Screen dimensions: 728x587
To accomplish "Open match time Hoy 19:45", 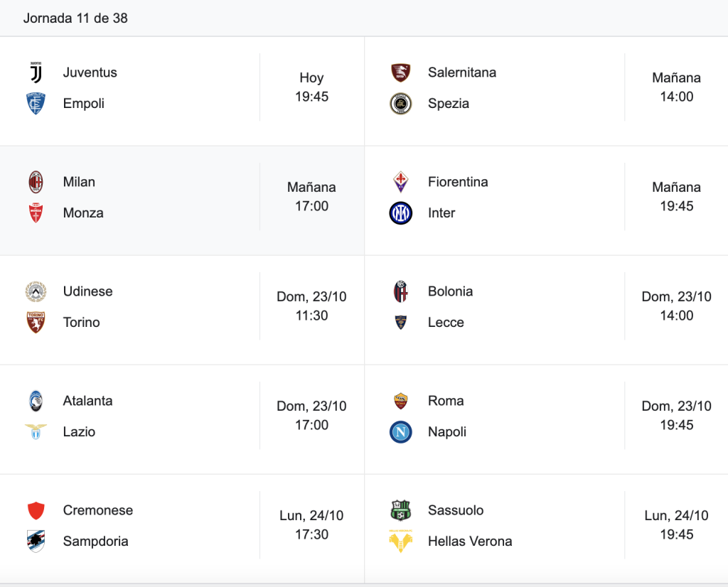I will coord(311,87).
